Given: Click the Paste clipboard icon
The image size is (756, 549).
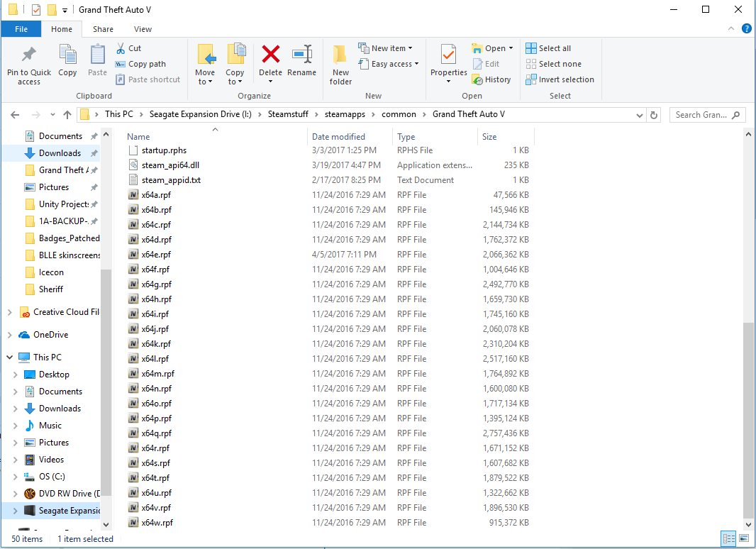Looking at the screenshot, I should (x=97, y=60).
